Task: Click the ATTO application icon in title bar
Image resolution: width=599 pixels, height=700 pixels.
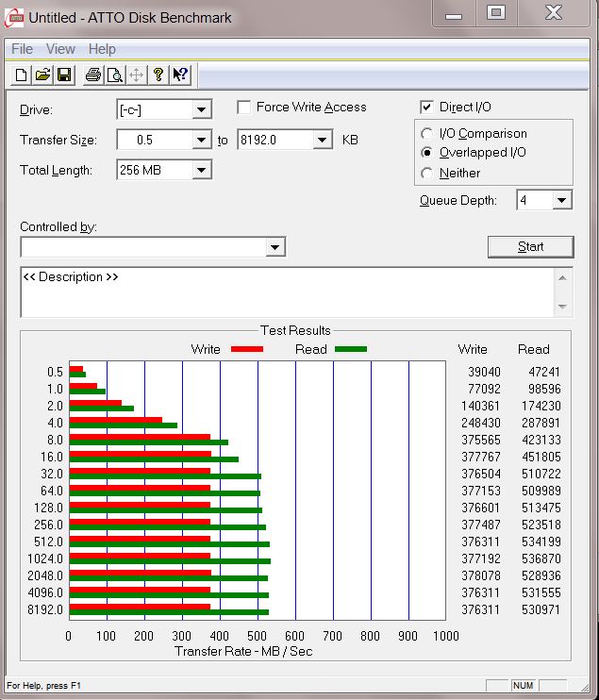Action: tap(14, 18)
